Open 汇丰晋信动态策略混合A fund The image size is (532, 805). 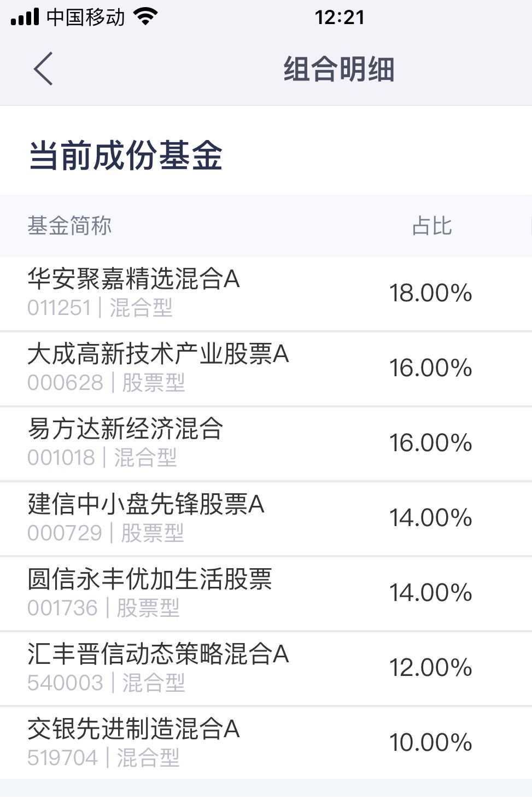158,654
